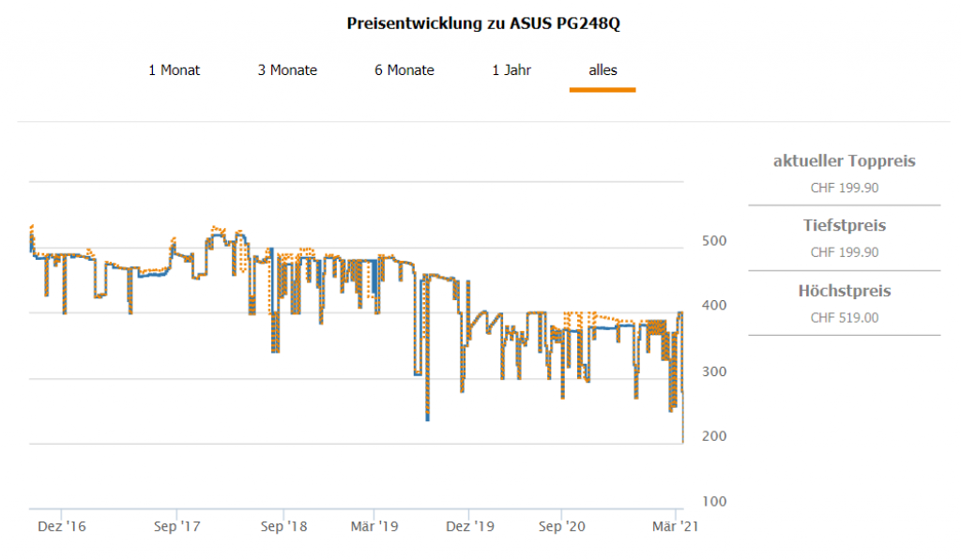961x560 pixels.
Task: Click the 'Tiefstpreis' label
Action: pyautogui.click(x=844, y=226)
